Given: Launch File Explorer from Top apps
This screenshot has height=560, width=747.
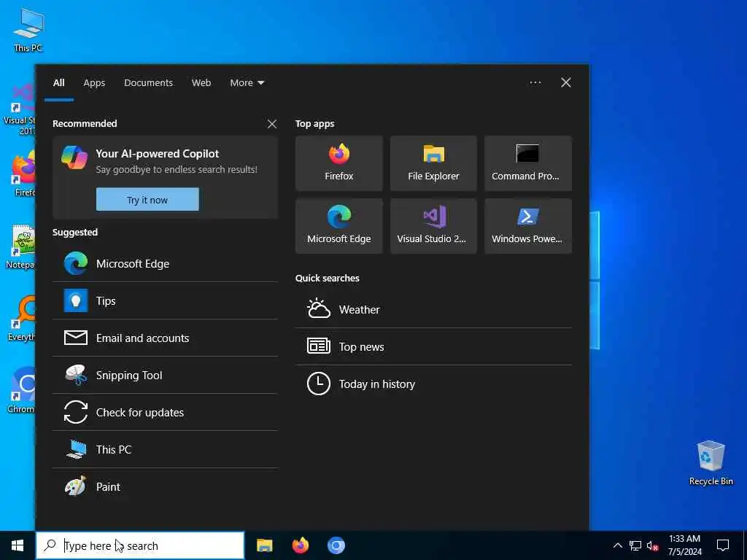Looking at the screenshot, I should (433, 163).
